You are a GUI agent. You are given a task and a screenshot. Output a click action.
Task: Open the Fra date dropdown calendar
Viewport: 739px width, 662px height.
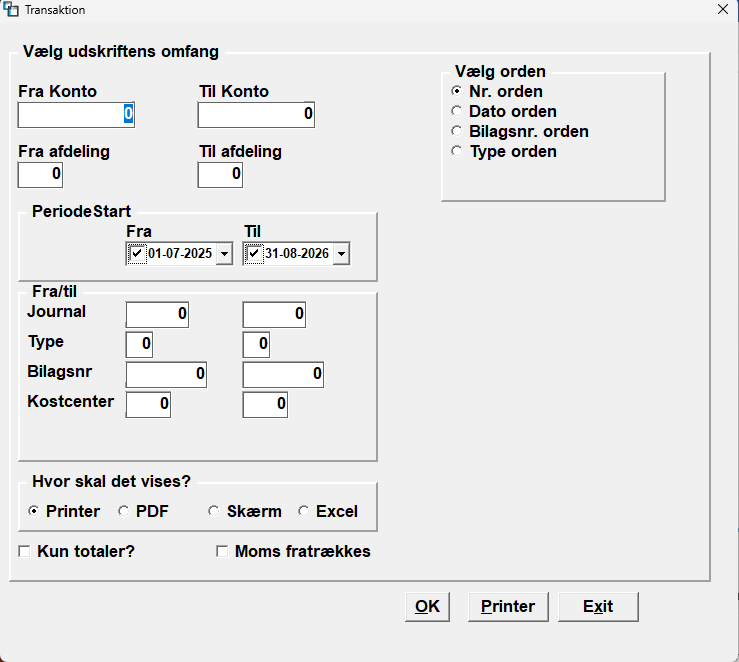click(x=224, y=254)
